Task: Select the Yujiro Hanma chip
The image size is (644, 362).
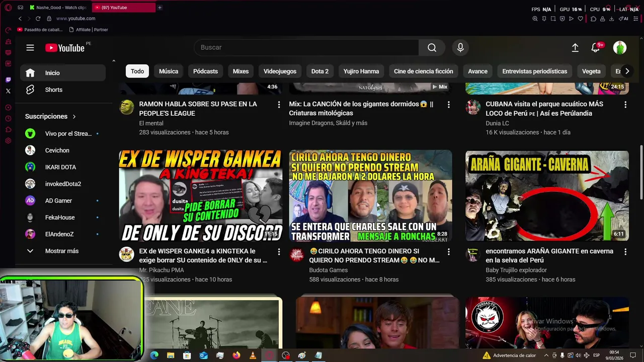Action: click(361, 71)
